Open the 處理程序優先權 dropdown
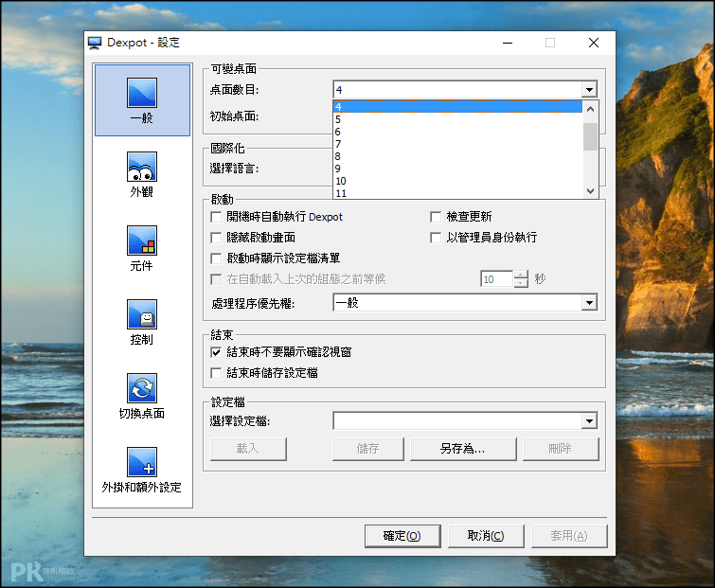The image size is (715, 588). pos(590,303)
